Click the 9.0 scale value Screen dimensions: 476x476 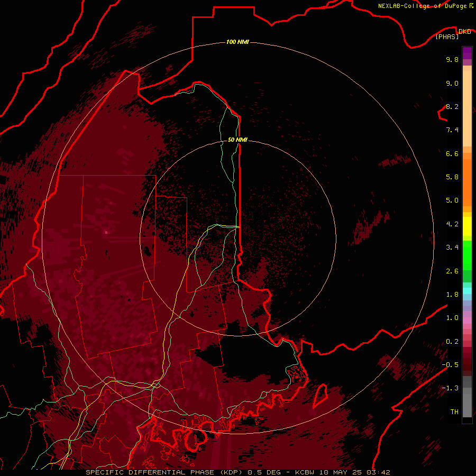coord(452,83)
